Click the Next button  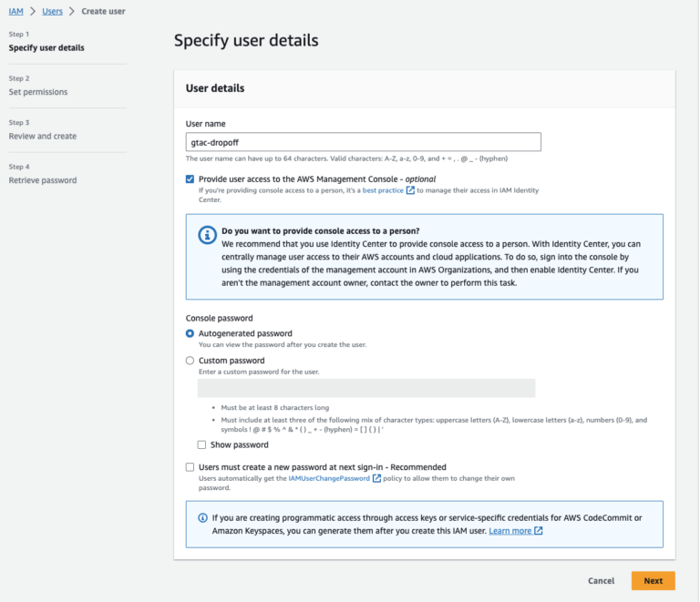[654, 580]
